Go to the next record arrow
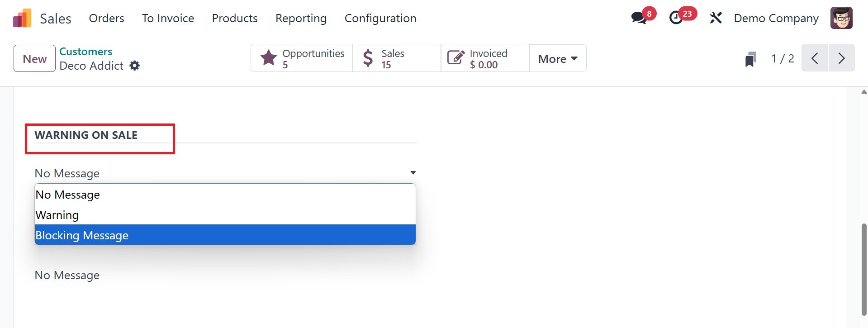Image resolution: width=868 pixels, height=328 pixels. (841, 58)
